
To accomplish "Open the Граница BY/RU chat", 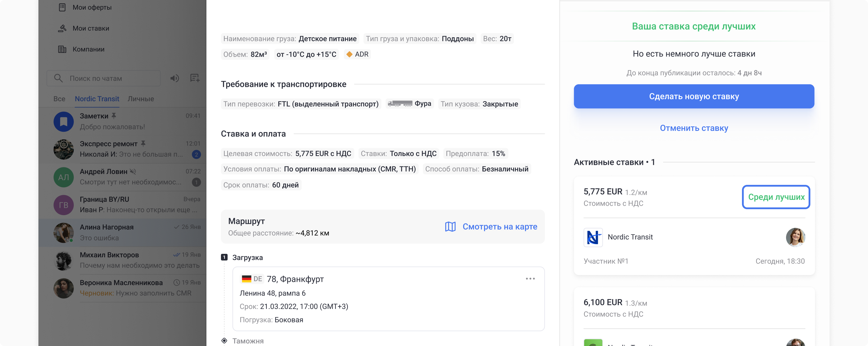I will click(123, 205).
